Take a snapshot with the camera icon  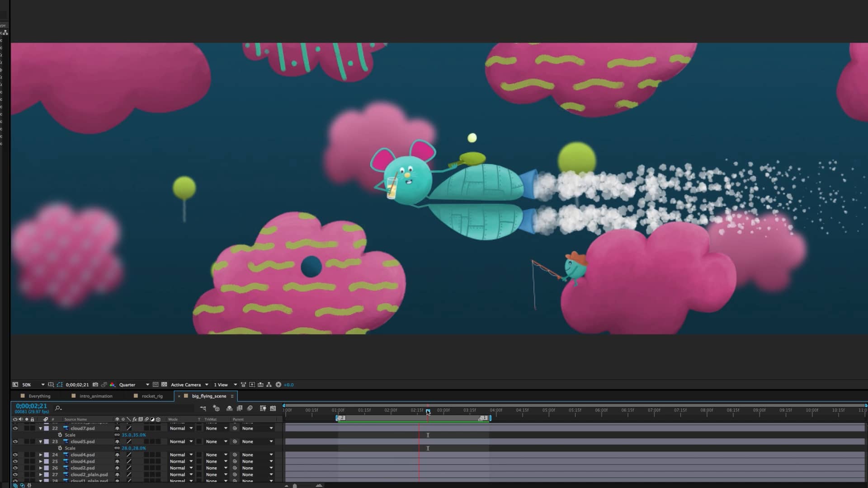point(96,385)
